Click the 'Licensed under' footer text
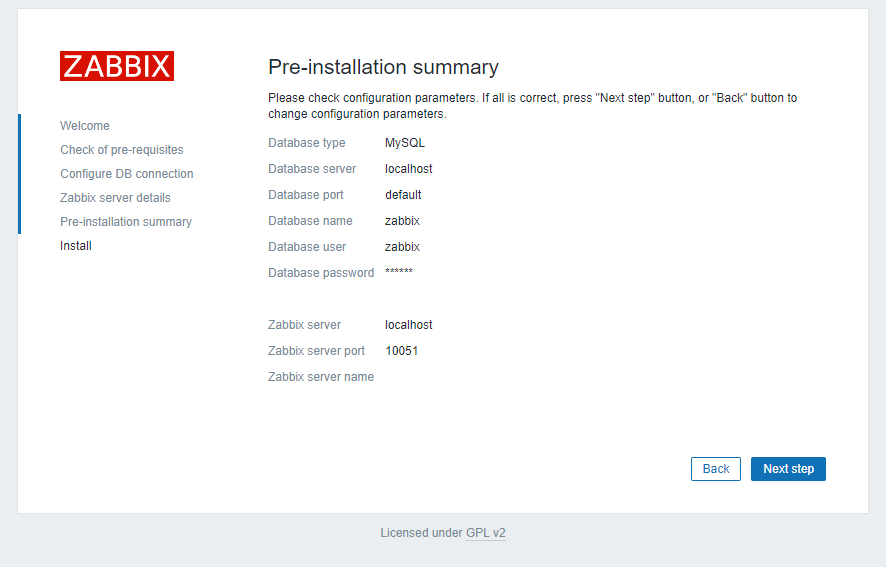 (x=422, y=533)
